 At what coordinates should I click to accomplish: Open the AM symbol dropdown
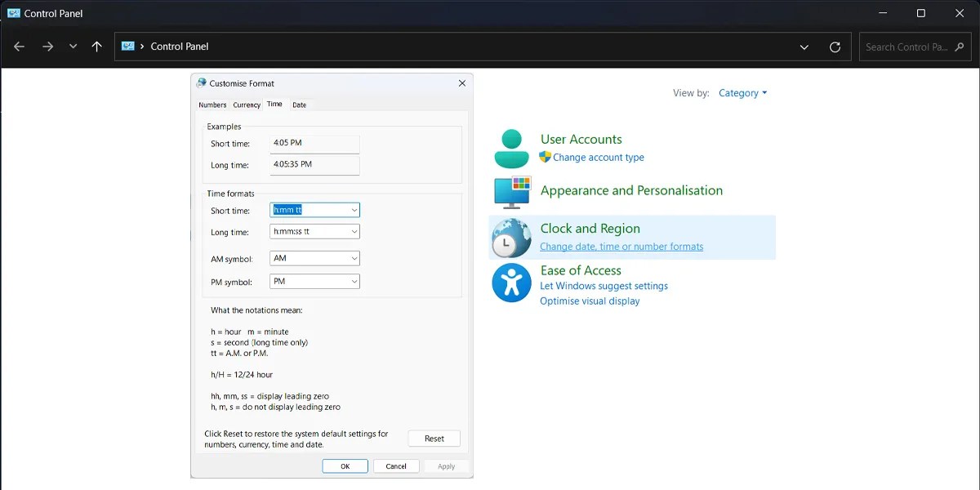[x=354, y=258]
